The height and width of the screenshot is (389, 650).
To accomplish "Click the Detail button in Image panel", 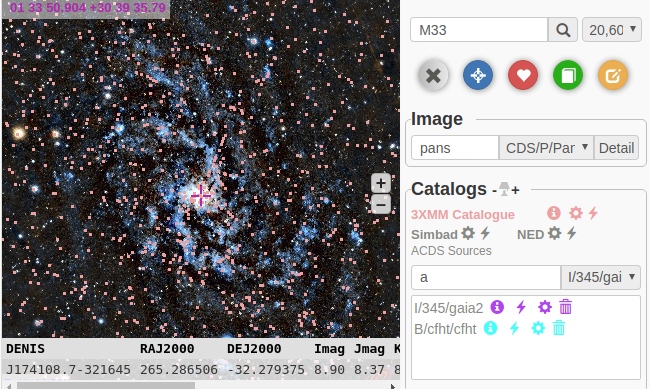I will coord(616,148).
